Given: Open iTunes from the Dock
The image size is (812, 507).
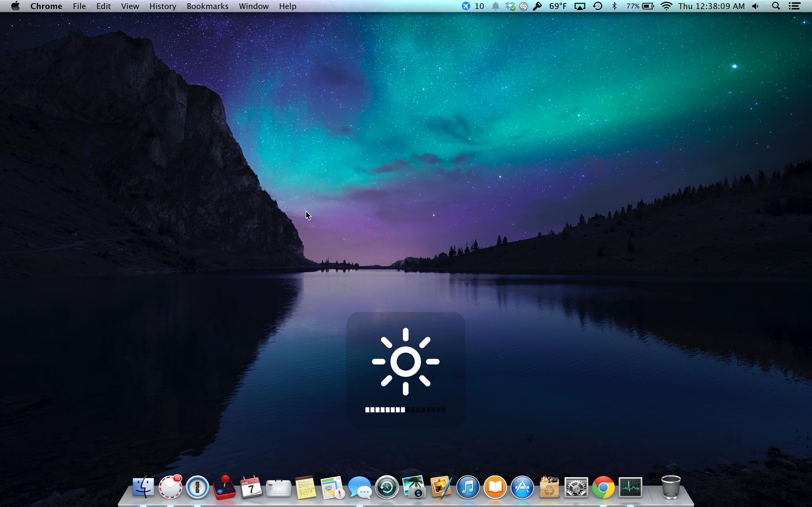Looking at the screenshot, I should click(x=468, y=487).
